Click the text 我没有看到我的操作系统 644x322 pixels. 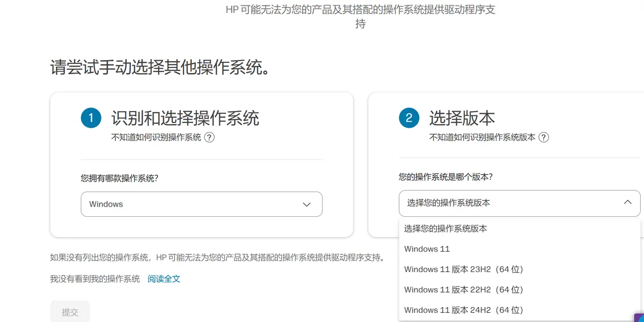[95, 279]
